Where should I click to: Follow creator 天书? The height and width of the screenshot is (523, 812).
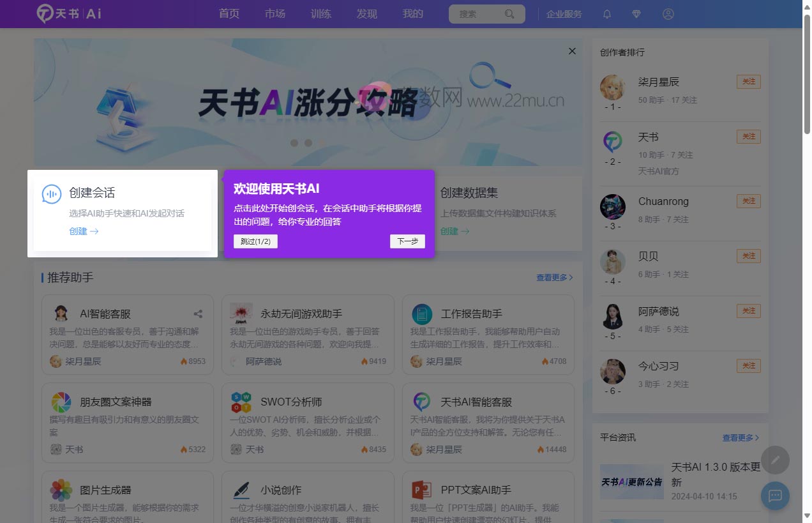click(x=748, y=137)
